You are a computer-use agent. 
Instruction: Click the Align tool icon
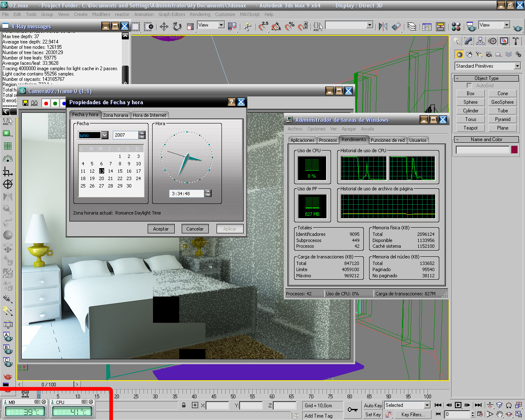pos(396,27)
